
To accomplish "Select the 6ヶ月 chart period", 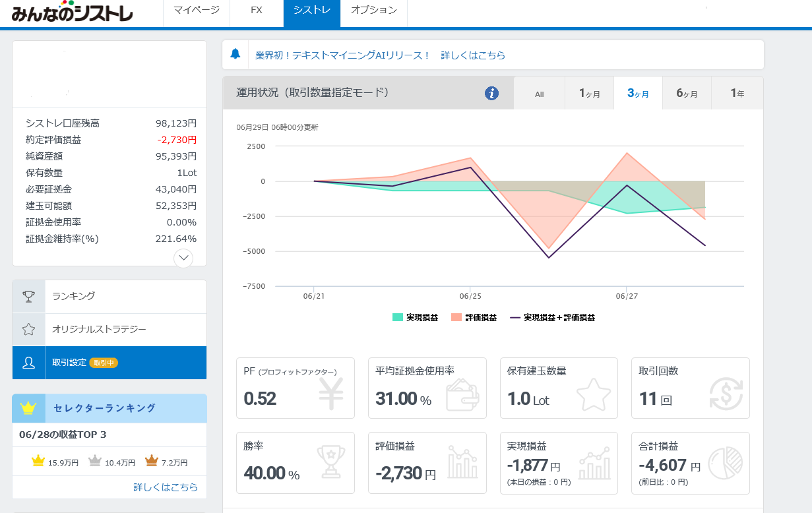I will coord(687,94).
